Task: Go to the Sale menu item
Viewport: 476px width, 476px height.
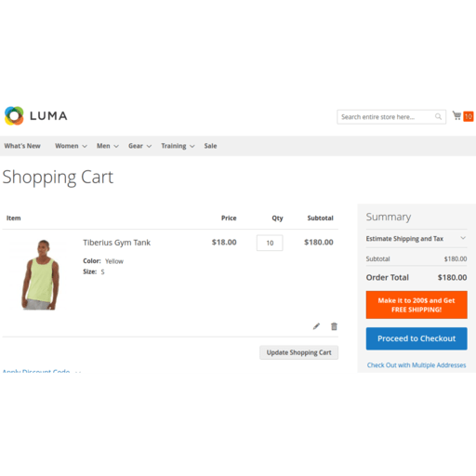Action: [x=210, y=146]
